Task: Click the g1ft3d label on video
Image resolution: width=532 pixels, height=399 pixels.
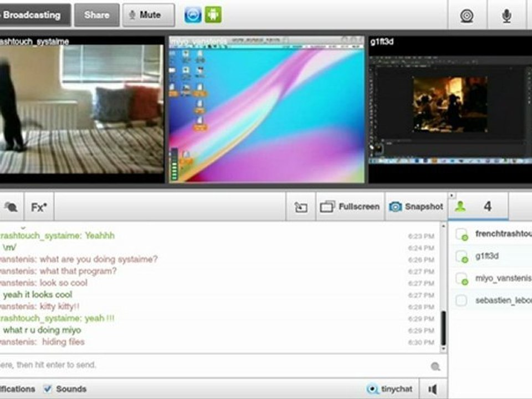Action: tap(382, 42)
